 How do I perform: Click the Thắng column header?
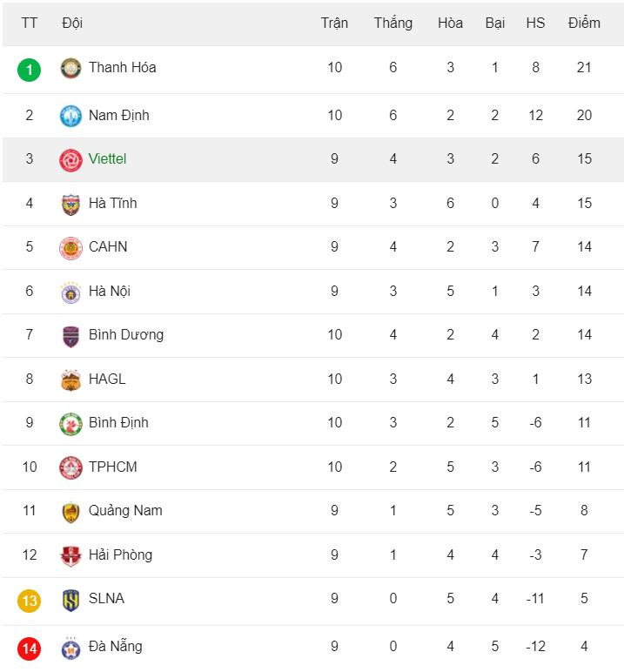click(393, 24)
